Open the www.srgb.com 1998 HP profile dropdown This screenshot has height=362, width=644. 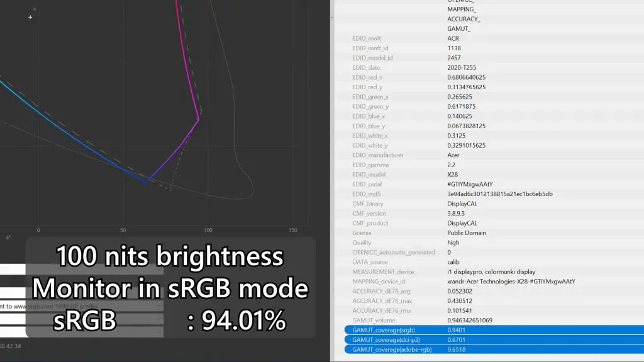(x=82, y=306)
